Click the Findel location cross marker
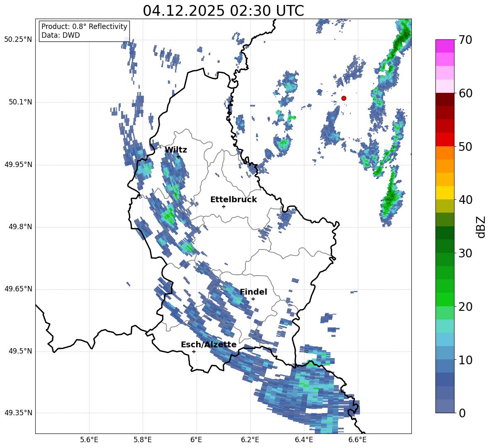Screen dimensions: 491x448 tap(253, 299)
